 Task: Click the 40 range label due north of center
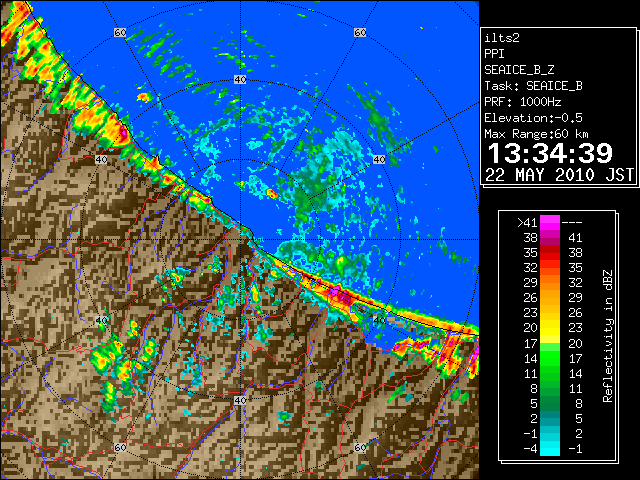(240, 80)
